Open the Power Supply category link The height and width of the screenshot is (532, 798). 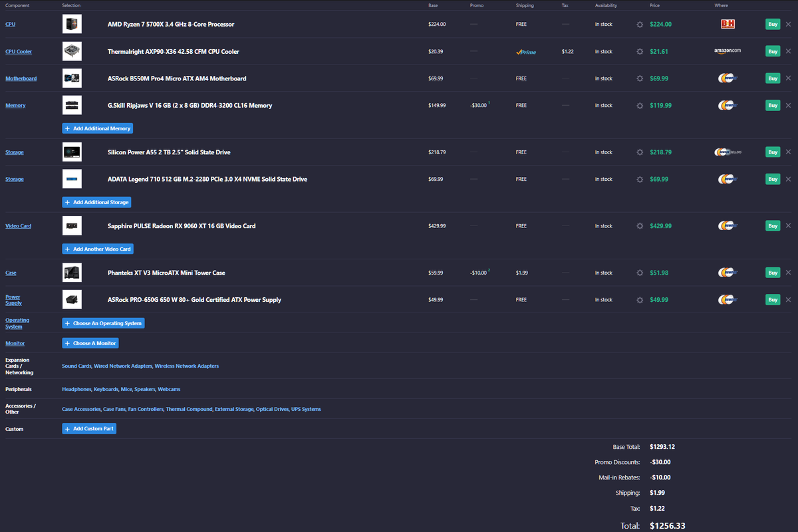(x=13, y=300)
